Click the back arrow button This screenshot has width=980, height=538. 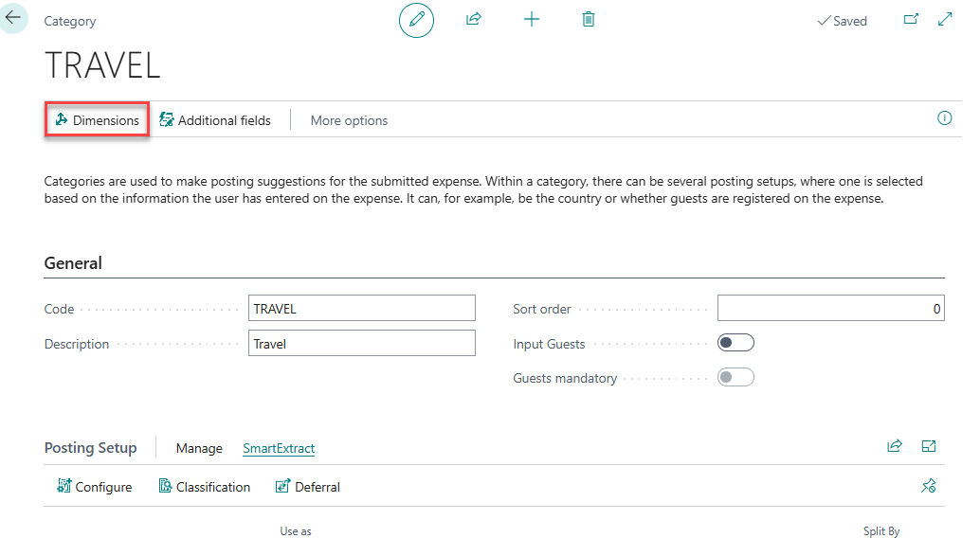[x=13, y=18]
